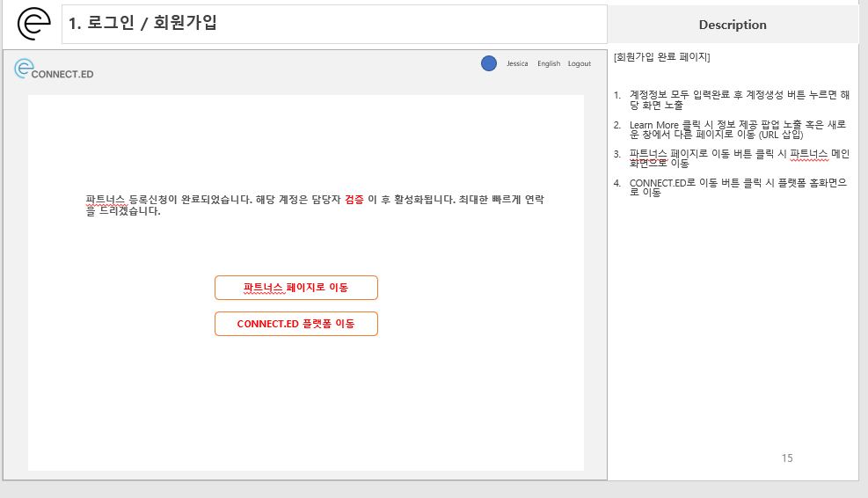Click the CONNECT.ED logo in the page mockup
Image resolution: width=868 pixels, height=498 pixels.
coord(54,70)
